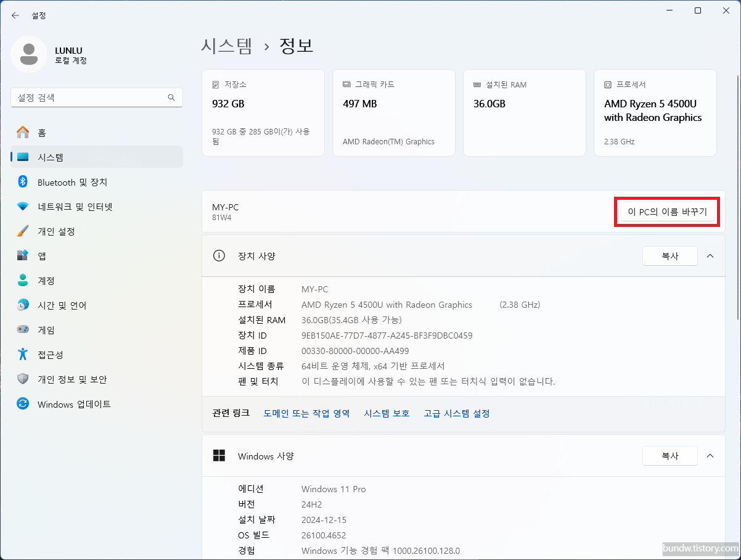Click the Wi-Fi icon for 네트워크 및 인터넷
The height and width of the screenshot is (560, 741).
pyautogui.click(x=23, y=207)
